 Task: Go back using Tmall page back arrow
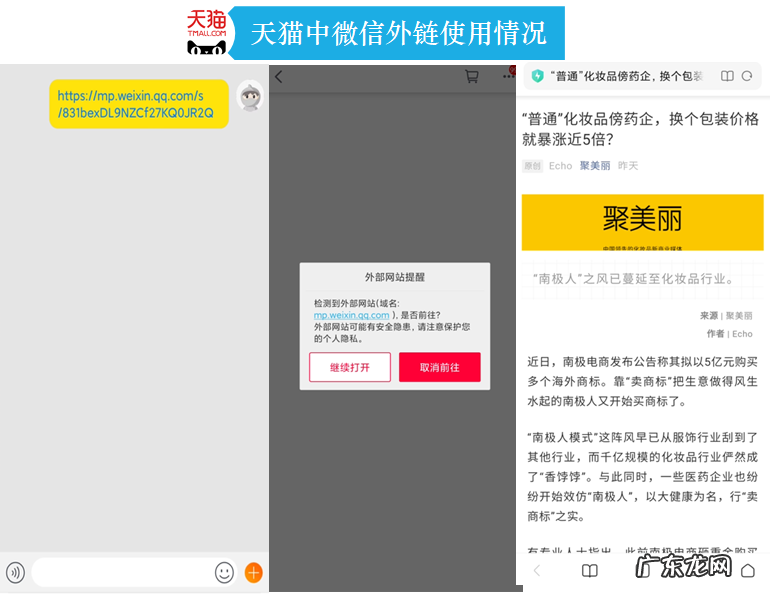pyautogui.click(x=279, y=77)
